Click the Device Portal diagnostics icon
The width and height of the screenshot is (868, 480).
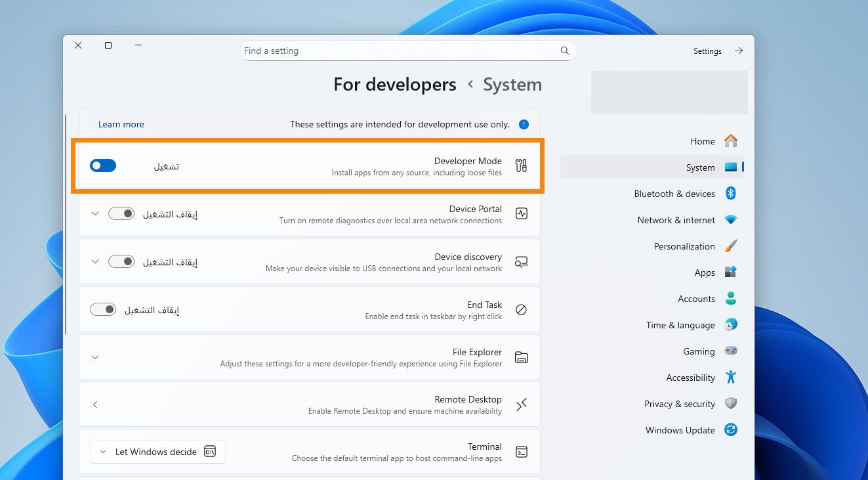tap(522, 213)
